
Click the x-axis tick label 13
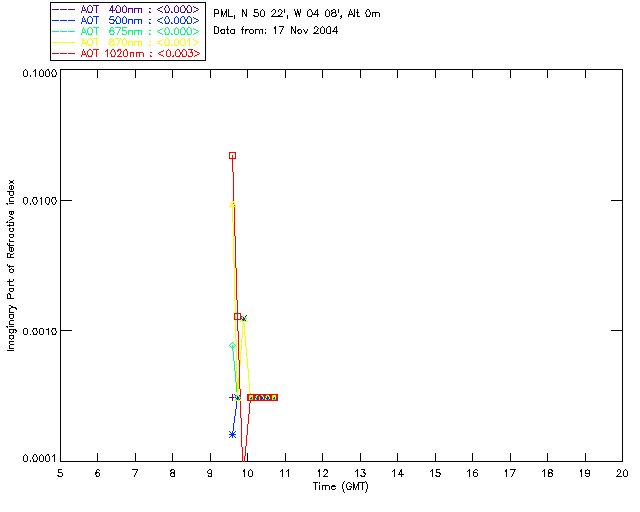click(x=360, y=473)
